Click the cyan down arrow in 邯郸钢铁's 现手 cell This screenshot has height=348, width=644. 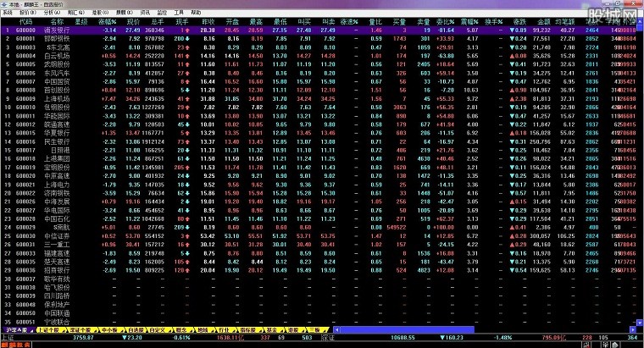coord(187,39)
